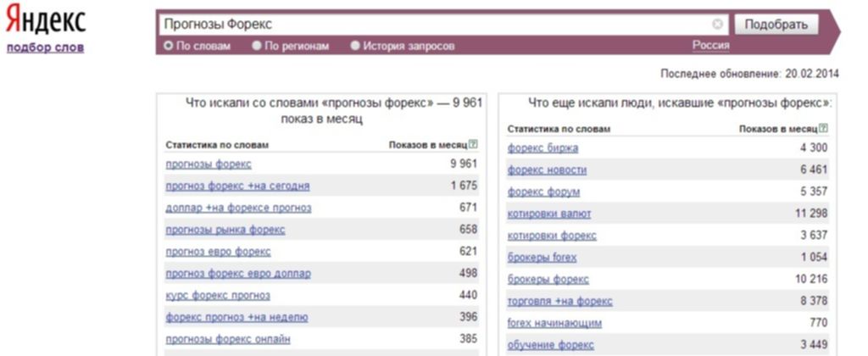868x356 pixels.
Task: Click the Яндекс logo
Action: click(x=46, y=19)
